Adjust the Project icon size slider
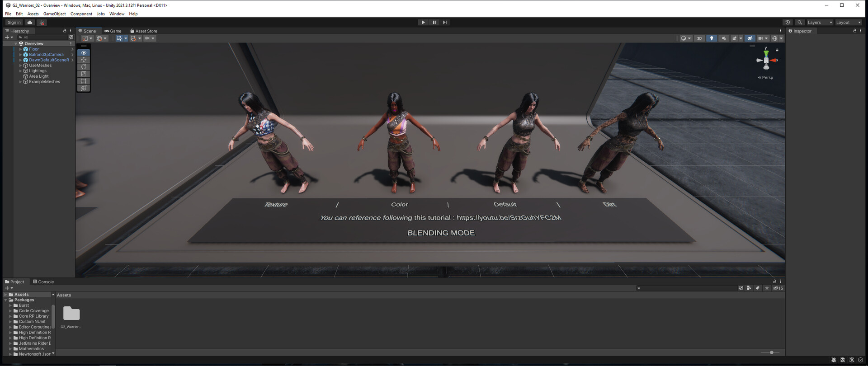The width and height of the screenshot is (868, 366). point(770,352)
